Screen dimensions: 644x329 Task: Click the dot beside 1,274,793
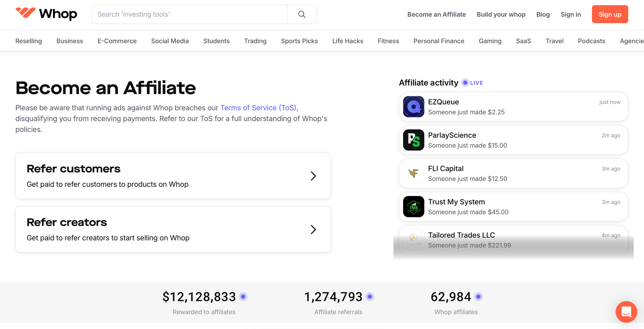click(370, 297)
